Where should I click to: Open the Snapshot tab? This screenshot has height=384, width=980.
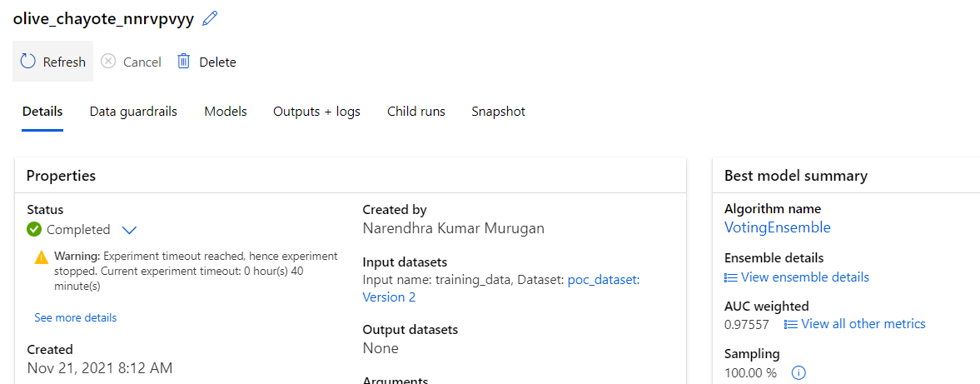point(498,112)
